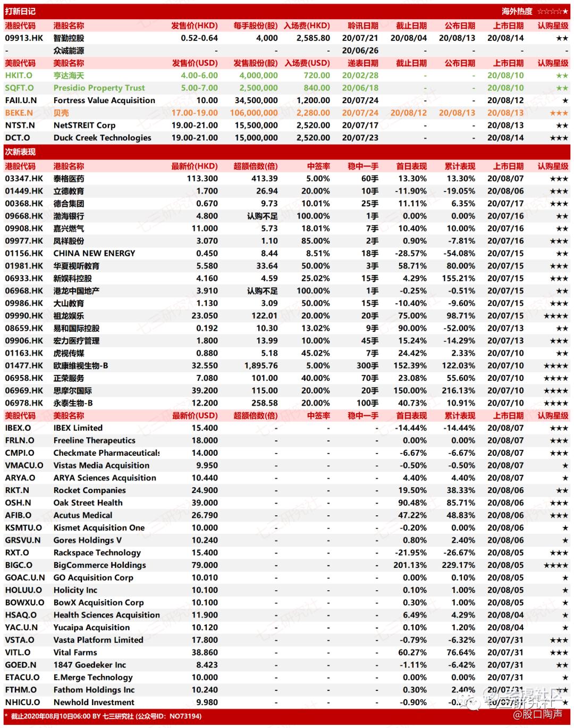Click stock code 09908.HK
The height and width of the screenshot is (728, 574).
tap(24, 229)
